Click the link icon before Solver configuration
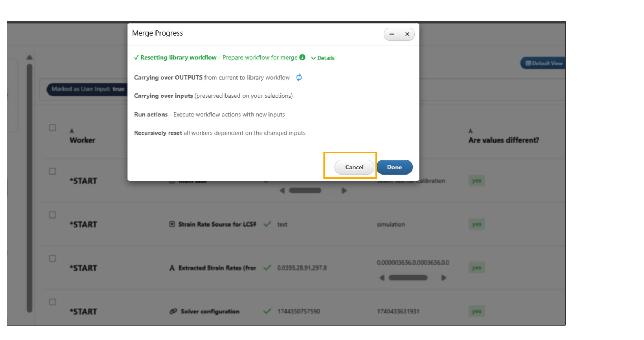Image resolution: width=644 pixels, height=340 pixels. (x=173, y=311)
